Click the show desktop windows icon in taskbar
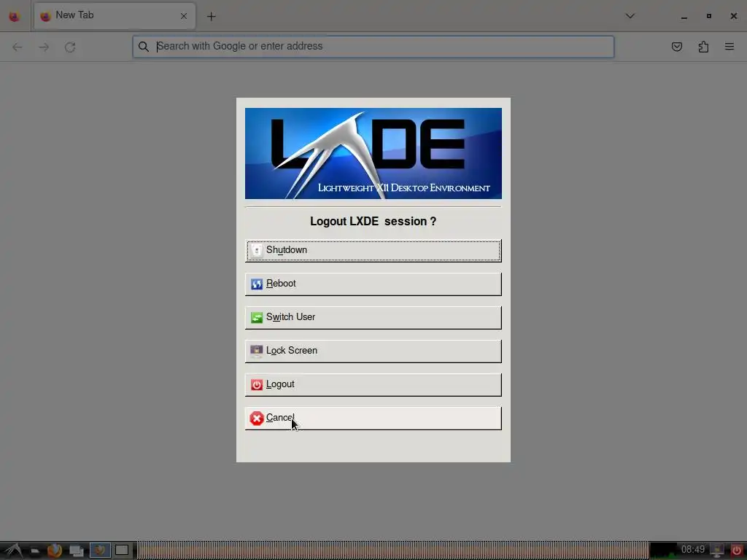The height and width of the screenshot is (560, 747). coord(76,551)
